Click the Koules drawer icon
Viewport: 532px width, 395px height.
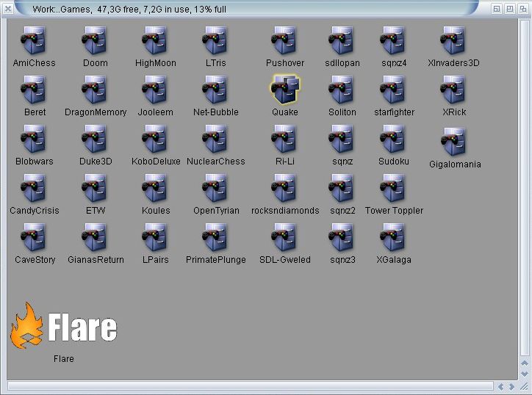(x=154, y=188)
